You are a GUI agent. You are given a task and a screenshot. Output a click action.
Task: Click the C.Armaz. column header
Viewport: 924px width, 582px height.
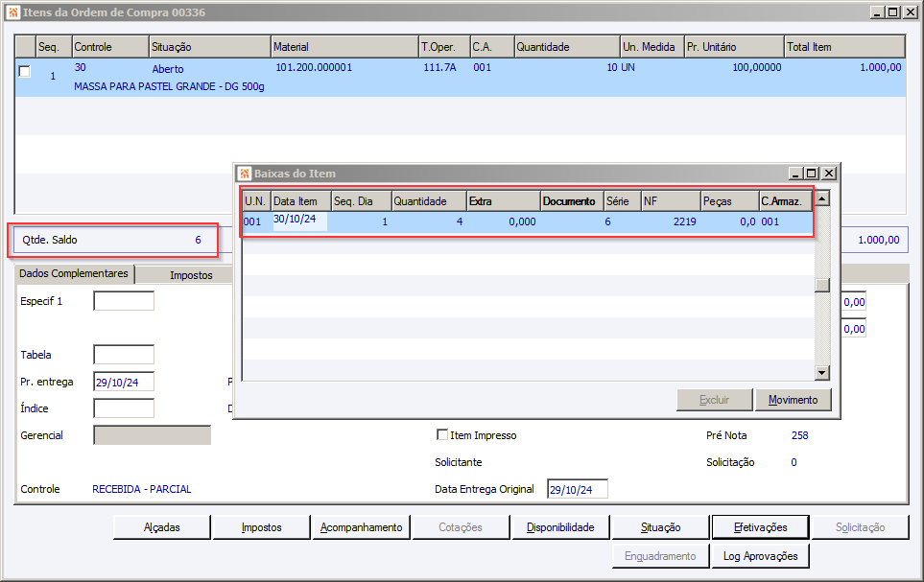click(x=786, y=201)
